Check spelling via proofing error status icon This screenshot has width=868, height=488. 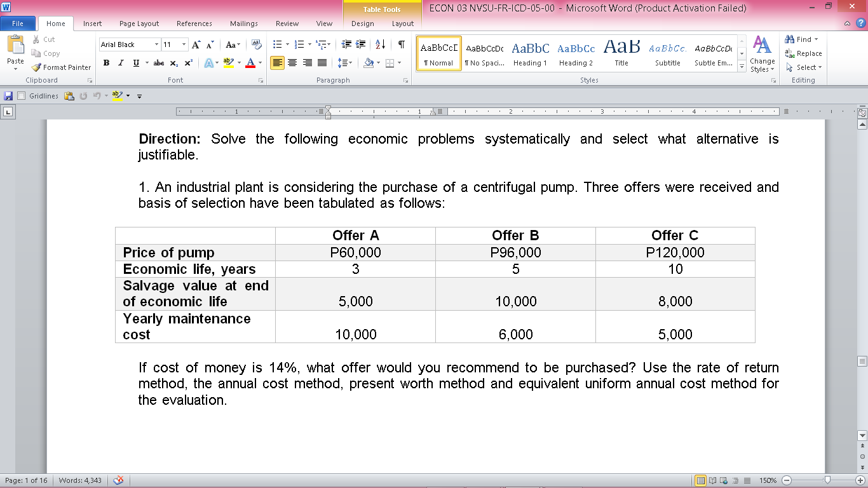[117, 481]
